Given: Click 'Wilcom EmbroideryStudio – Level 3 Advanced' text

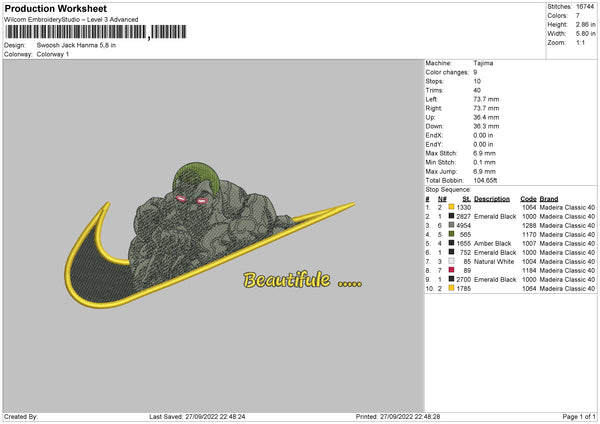Looking at the screenshot, I should pyautogui.click(x=71, y=20).
